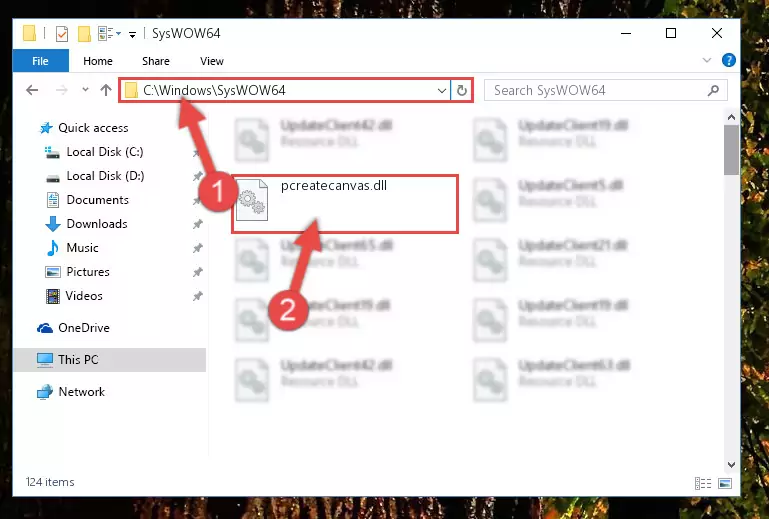Go up one folder level

106,90
